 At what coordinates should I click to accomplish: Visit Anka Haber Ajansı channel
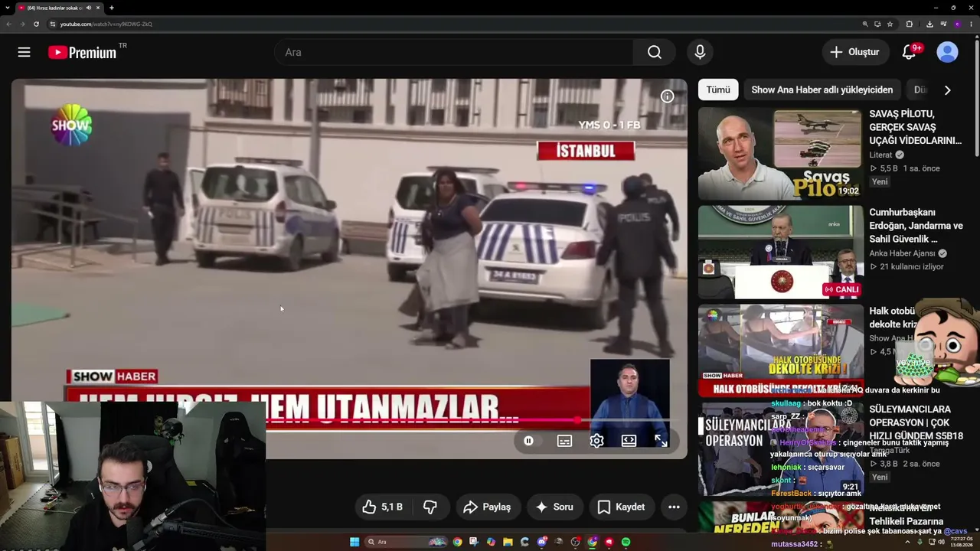pos(902,253)
